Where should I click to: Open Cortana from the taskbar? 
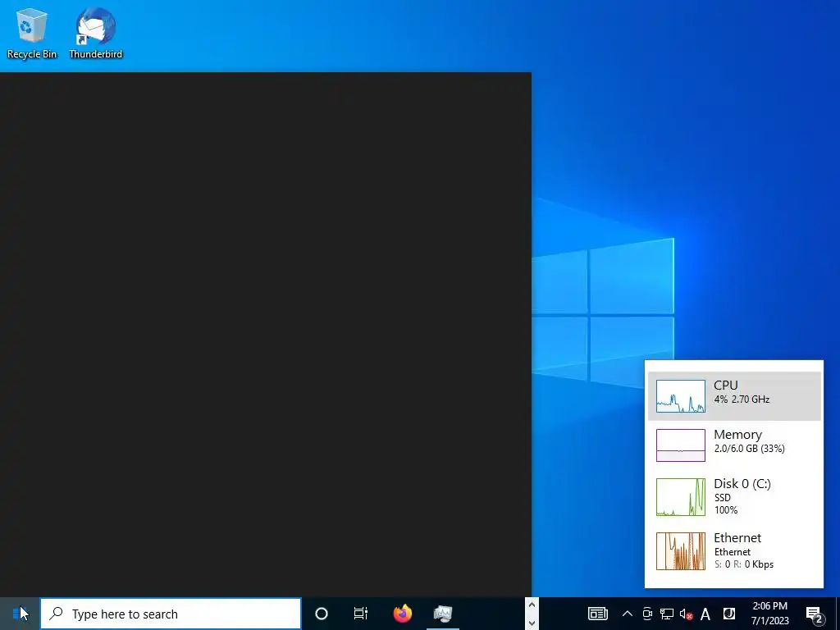[x=322, y=614]
